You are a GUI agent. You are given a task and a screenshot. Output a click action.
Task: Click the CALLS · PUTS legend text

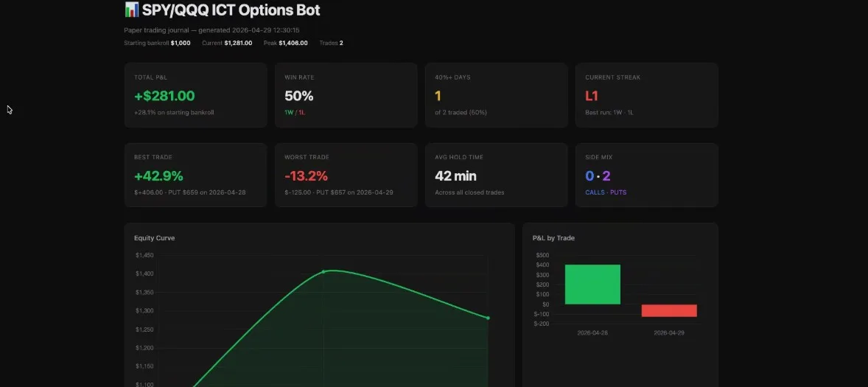(x=606, y=192)
